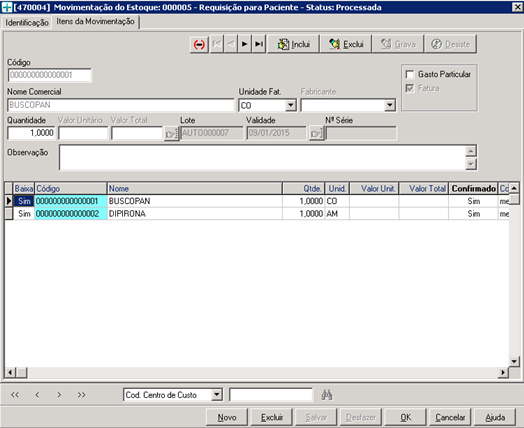Click the Baixa column header
This screenshot has width=524, height=428.
click(x=24, y=189)
